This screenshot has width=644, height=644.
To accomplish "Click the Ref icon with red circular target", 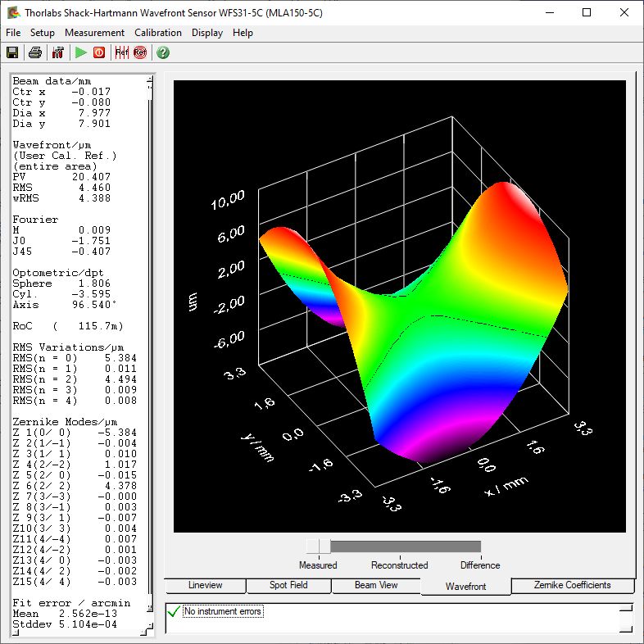I will [139, 52].
